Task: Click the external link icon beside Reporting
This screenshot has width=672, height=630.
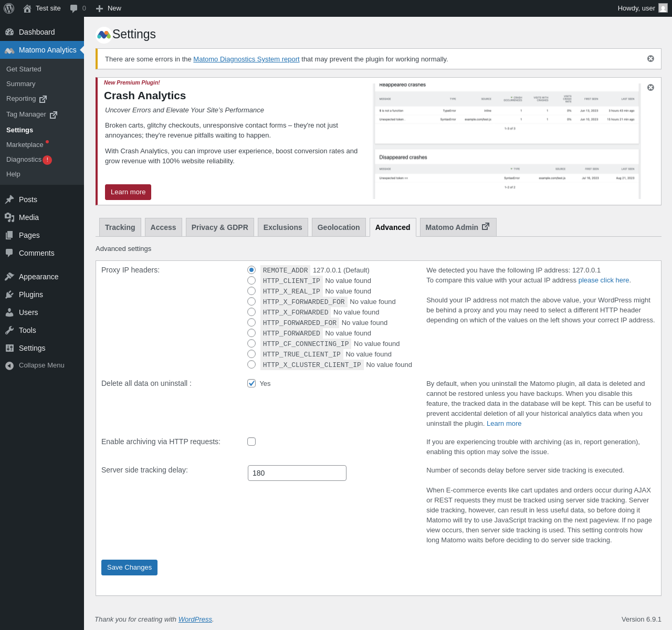Action: [x=43, y=99]
